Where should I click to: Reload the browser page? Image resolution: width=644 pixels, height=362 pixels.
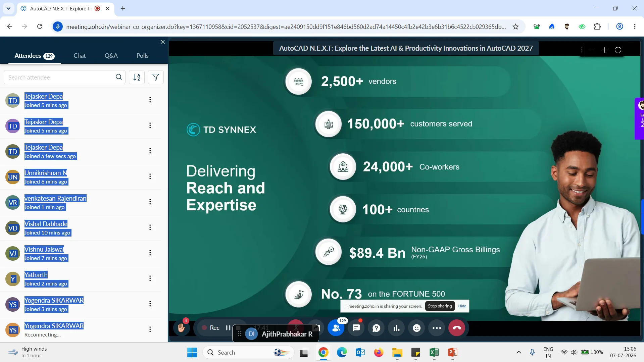coord(40,27)
